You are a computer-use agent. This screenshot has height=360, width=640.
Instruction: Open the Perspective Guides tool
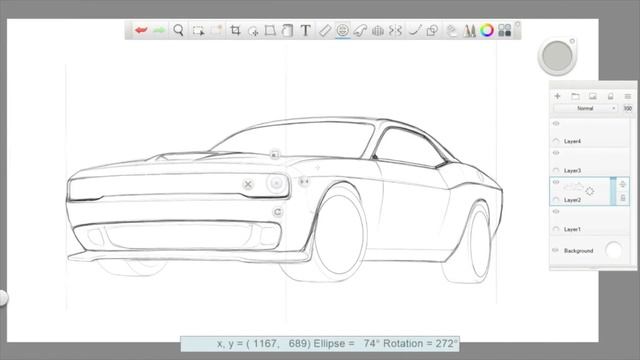(378, 31)
